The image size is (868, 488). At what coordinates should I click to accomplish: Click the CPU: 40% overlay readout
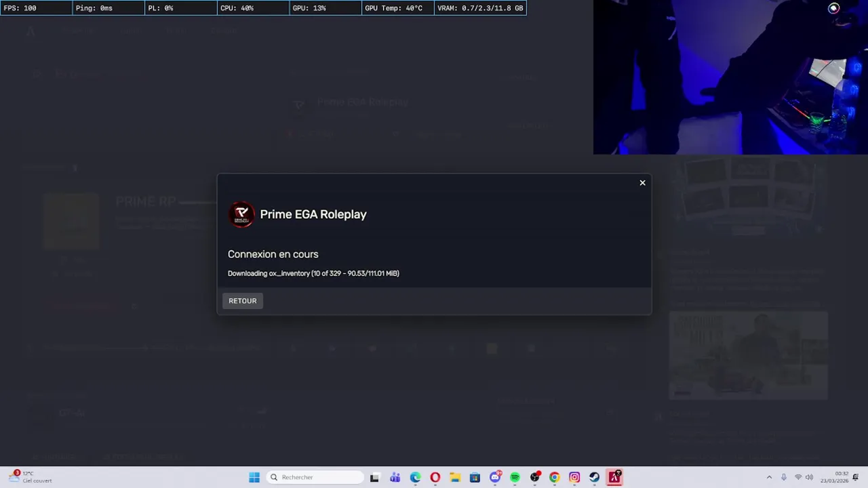(253, 8)
